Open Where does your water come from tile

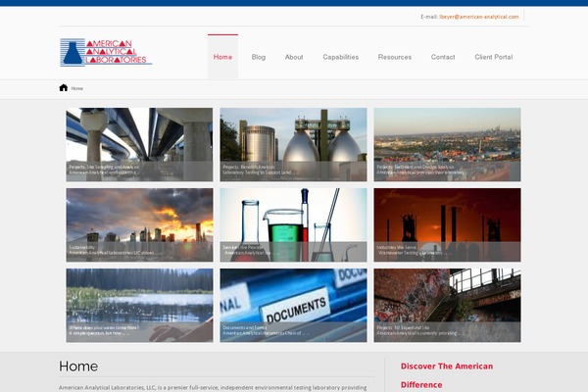(139, 305)
